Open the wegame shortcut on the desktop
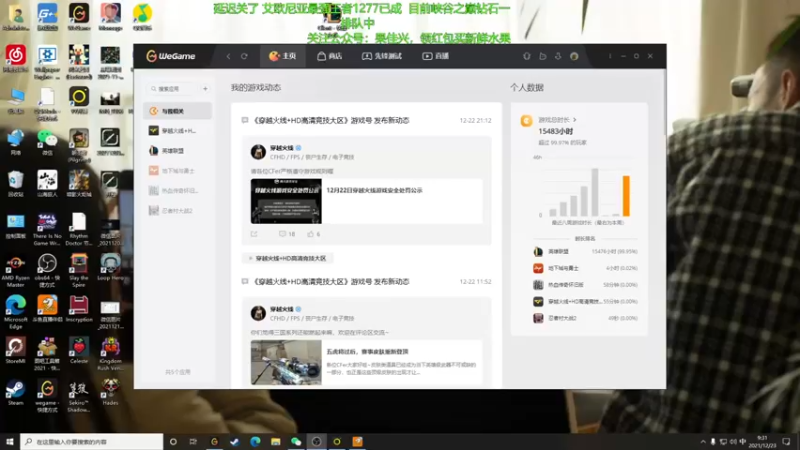The width and height of the screenshot is (800, 450). click(47, 396)
